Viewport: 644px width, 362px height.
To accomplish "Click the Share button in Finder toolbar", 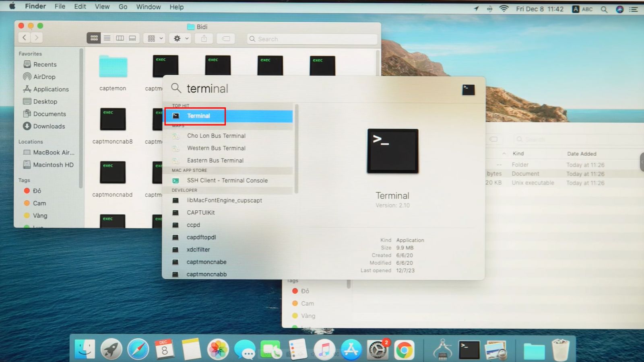I will 204,39.
